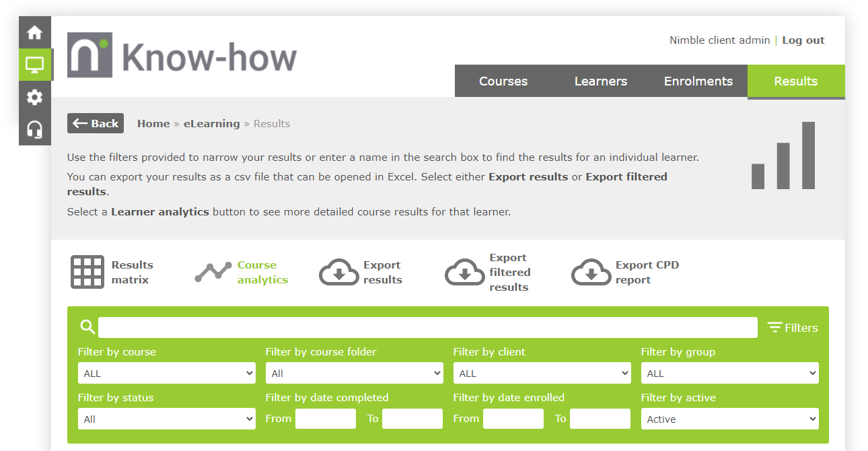Open the home icon in sidebar
This screenshot has height=451, width=868.
click(34, 32)
